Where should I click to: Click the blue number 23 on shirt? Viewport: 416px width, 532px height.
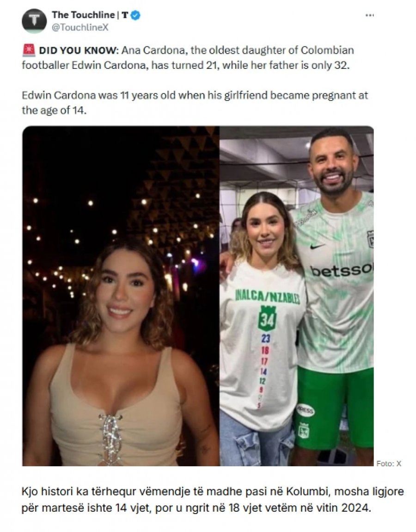265,338
